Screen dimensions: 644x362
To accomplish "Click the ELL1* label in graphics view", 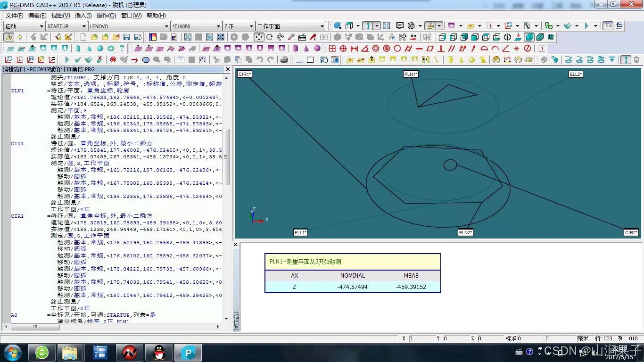I will click(x=300, y=232).
